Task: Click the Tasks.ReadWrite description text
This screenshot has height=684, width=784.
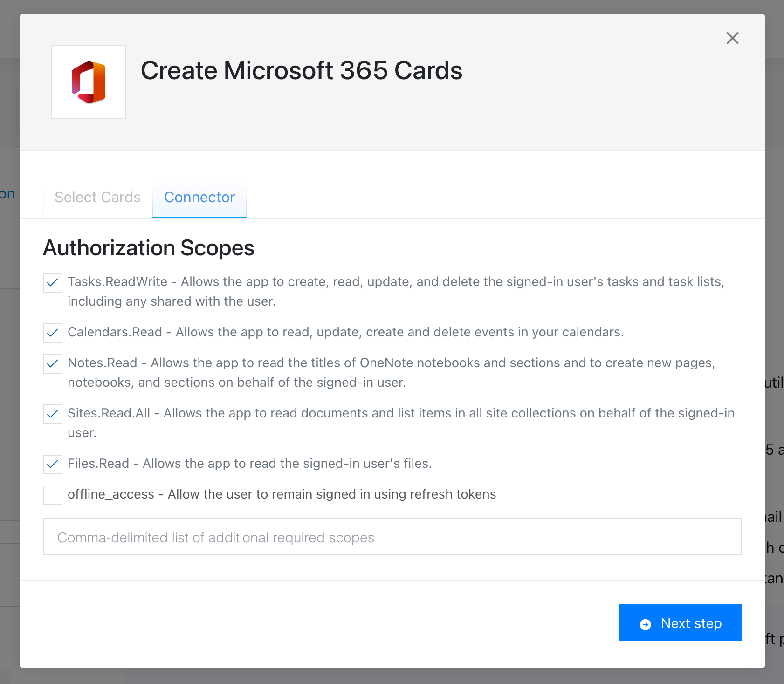Action: click(x=396, y=291)
